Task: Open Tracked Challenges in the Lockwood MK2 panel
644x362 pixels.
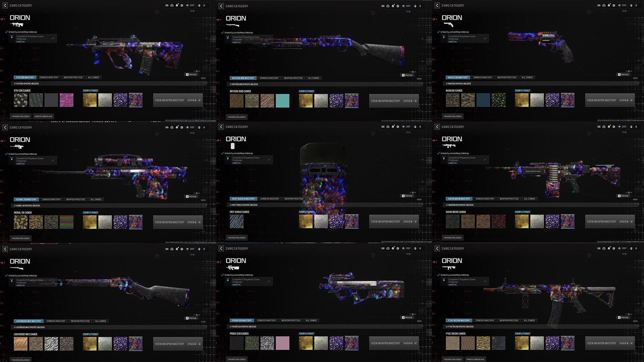Action: [21, 360]
